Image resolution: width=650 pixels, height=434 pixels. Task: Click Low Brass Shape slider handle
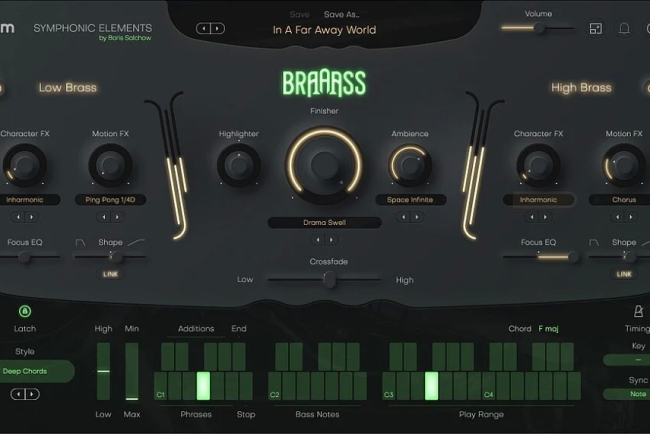(x=117, y=257)
